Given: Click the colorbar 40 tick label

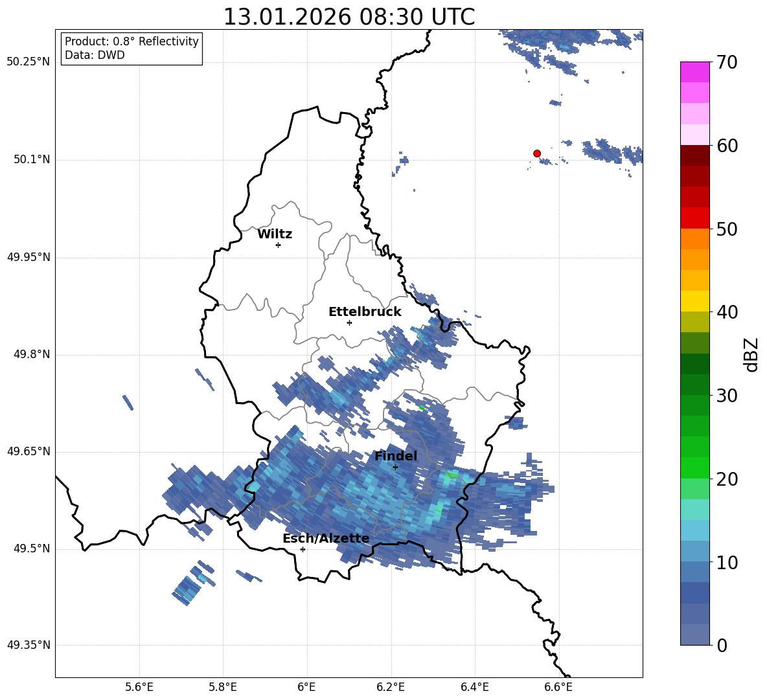Looking at the screenshot, I should (x=727, y=312).
